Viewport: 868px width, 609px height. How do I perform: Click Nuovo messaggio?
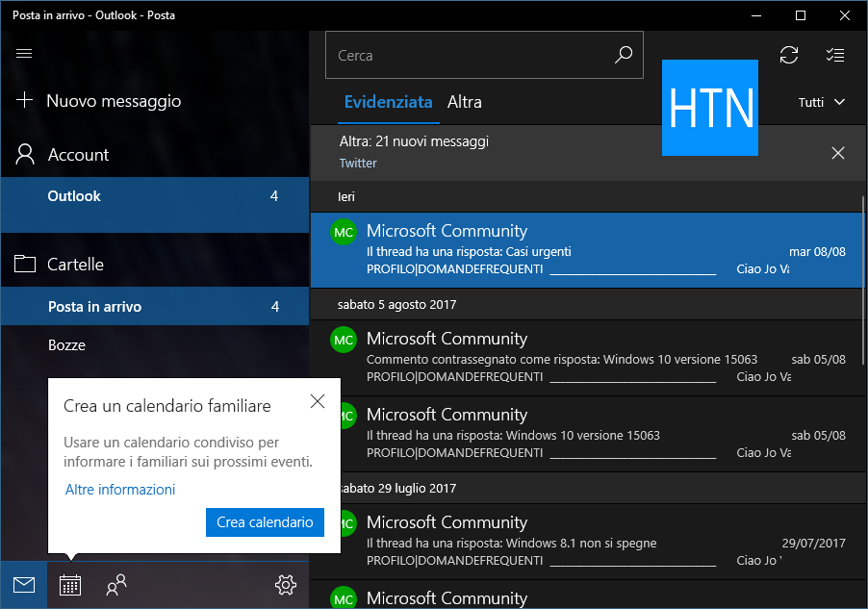[x=114, y=101]
